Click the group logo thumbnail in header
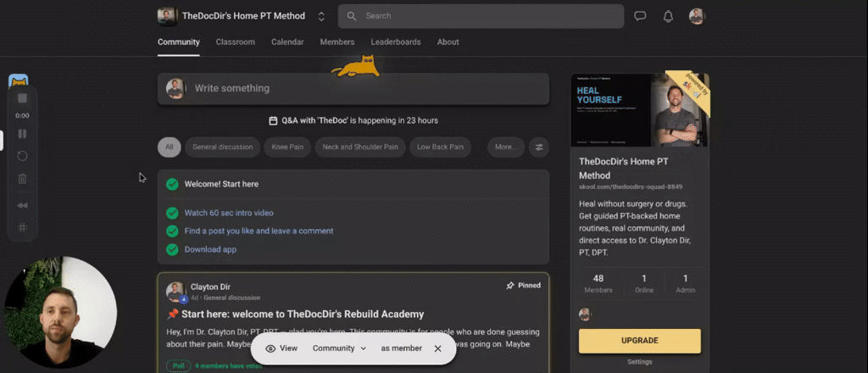 point(167,16)
